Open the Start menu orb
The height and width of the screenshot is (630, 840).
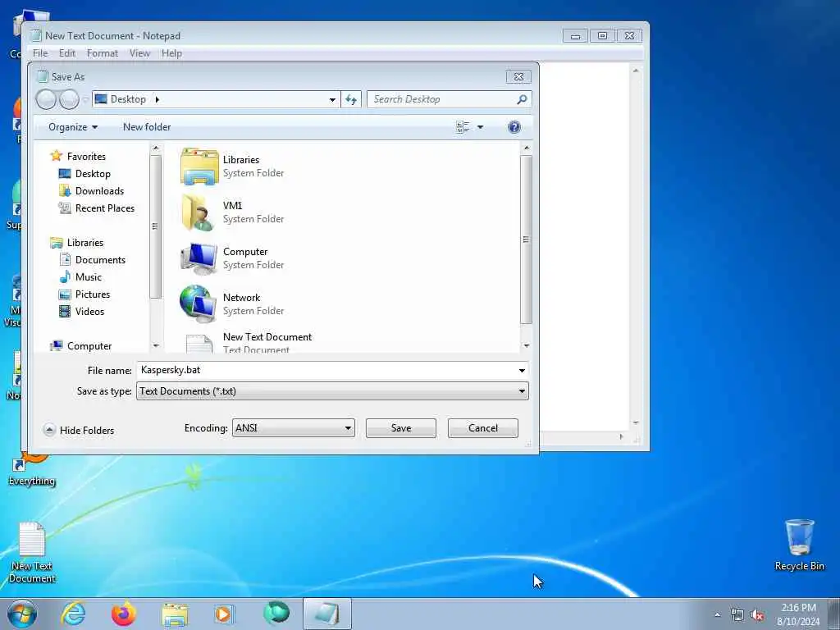(22, 614)
